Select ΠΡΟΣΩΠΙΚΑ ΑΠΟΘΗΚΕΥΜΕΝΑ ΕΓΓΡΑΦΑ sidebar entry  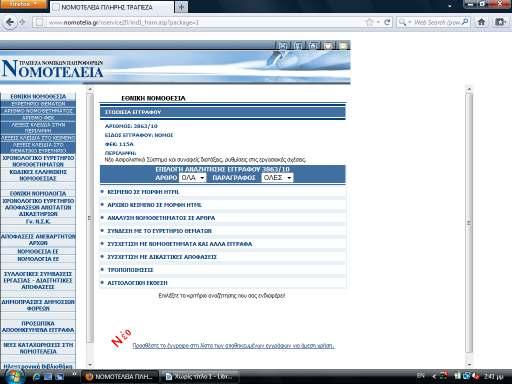pos(38,327)
